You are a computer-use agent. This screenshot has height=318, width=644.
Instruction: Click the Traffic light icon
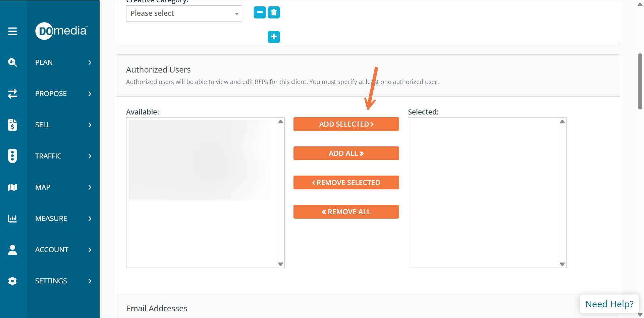(12, 156)
